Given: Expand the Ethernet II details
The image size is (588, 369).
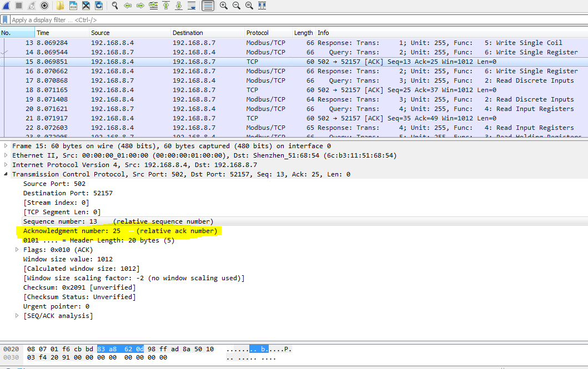Looking at the screenshot, I should tap(6, 155).
